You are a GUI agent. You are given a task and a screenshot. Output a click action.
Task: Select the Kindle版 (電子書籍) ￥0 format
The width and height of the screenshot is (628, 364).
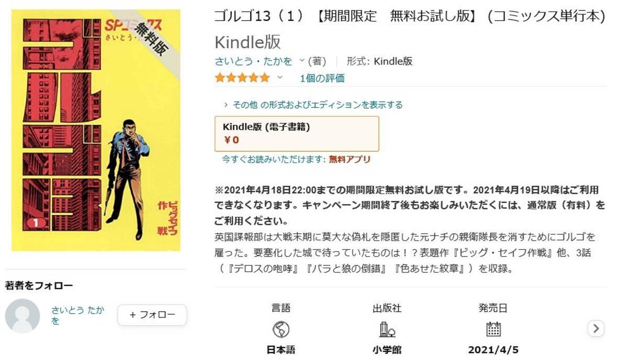297,134
